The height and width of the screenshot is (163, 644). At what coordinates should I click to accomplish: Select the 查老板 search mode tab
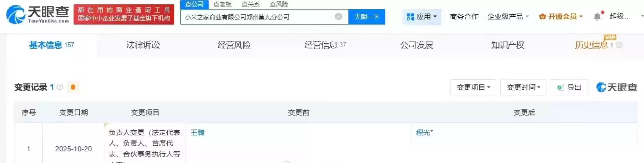click(222, 4)
